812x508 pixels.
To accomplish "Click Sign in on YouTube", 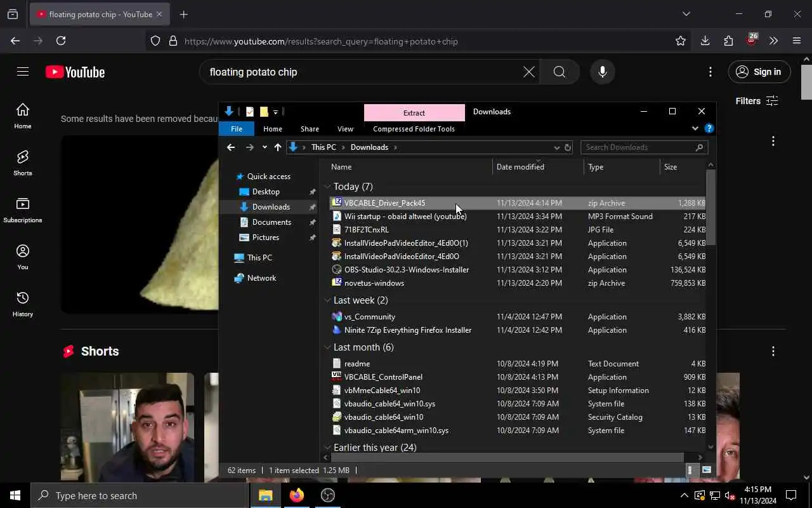I will point(759,72).
